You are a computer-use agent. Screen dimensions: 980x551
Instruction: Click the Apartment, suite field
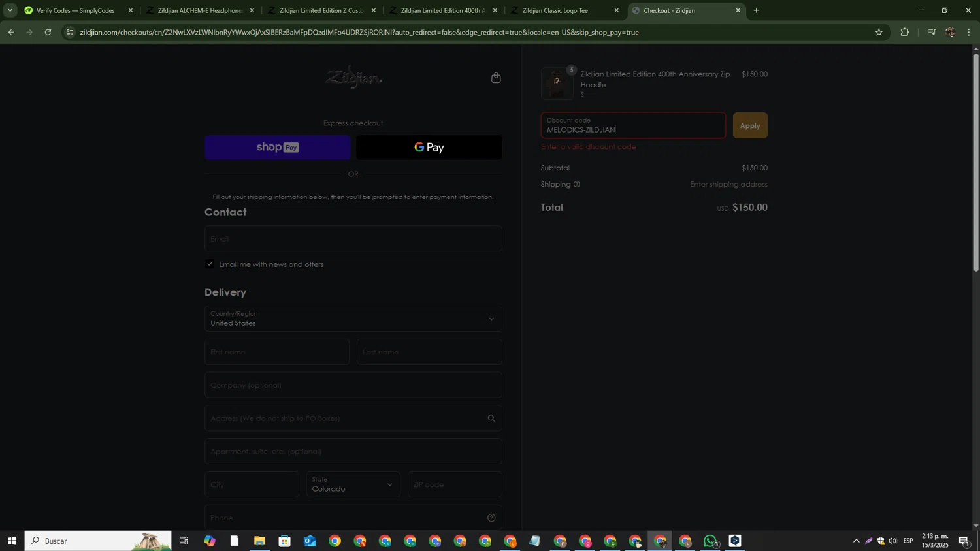tap(353, 451)
